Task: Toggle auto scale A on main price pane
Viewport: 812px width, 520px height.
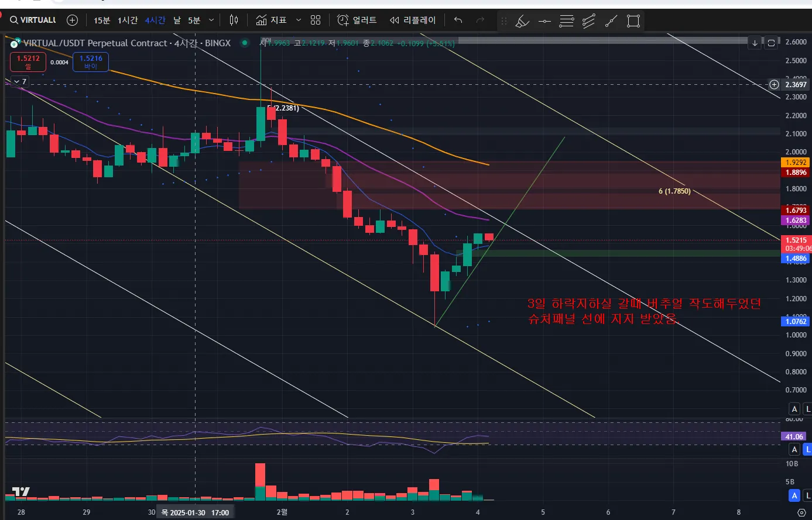Action: tap(794, 408)
